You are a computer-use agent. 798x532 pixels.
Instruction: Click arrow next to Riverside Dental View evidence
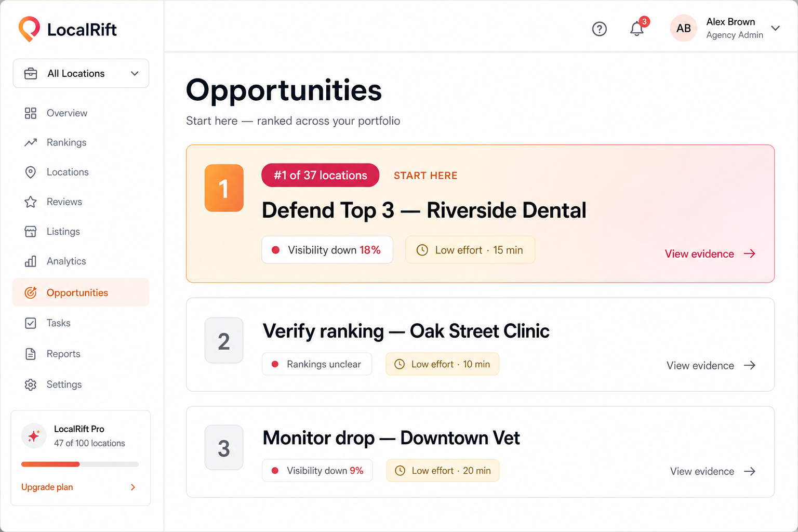coord(750,254)
